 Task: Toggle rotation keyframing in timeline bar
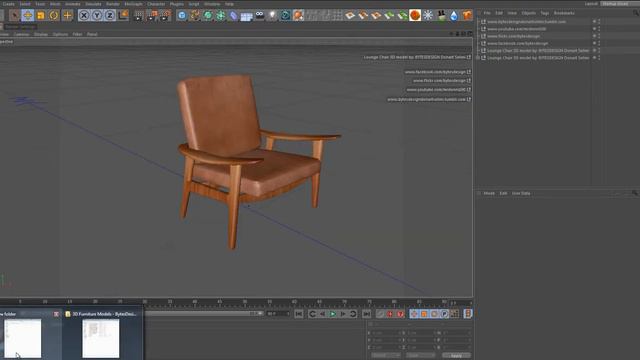pos(434,313)
